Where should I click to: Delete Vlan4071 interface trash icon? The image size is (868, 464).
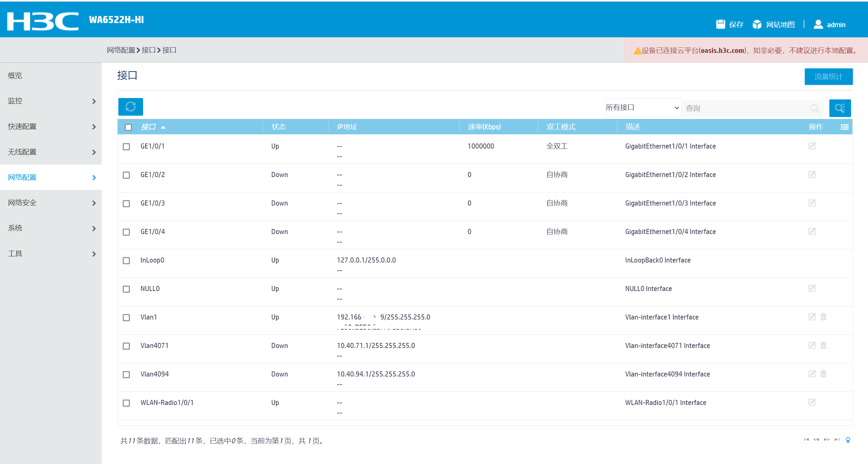point(823,345)
